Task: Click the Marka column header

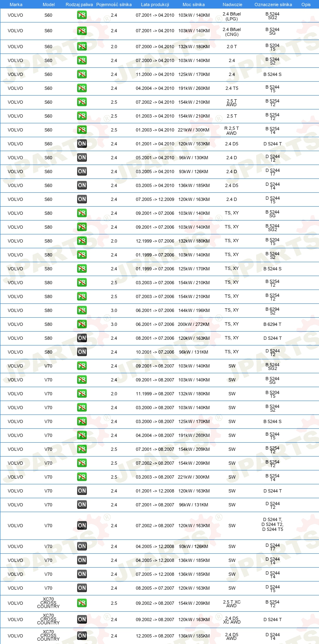Action: (x=16, y=4)
